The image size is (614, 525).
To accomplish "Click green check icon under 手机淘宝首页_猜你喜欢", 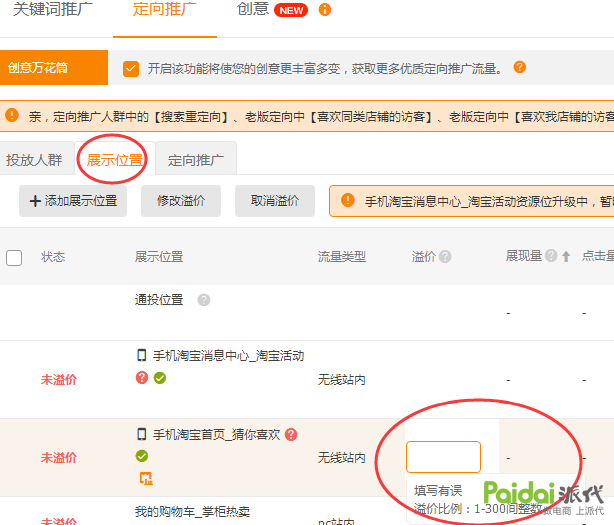I will coord(142,456).
